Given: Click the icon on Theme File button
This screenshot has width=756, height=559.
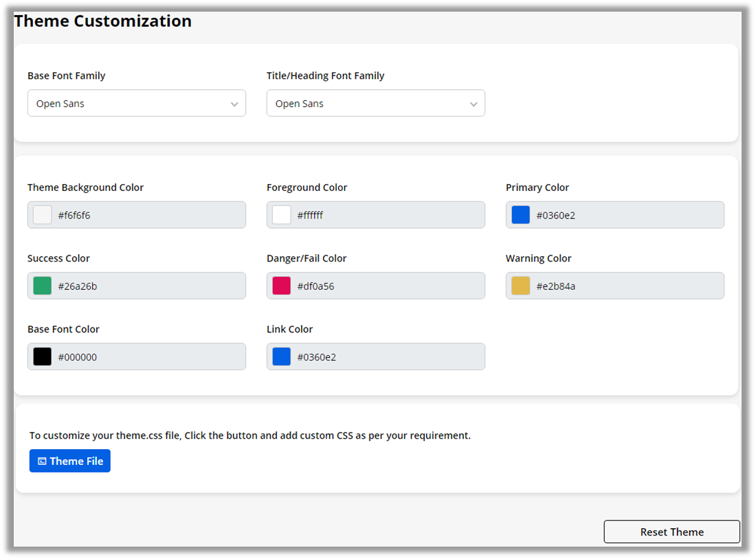Looking at the screenshot, I should [x=42, y=461].
